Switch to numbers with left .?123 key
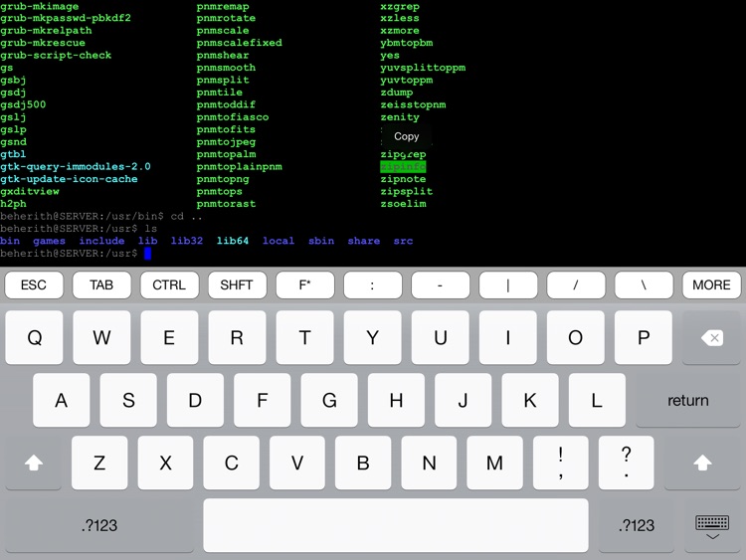The image size is (746, 560). point(99,525)
